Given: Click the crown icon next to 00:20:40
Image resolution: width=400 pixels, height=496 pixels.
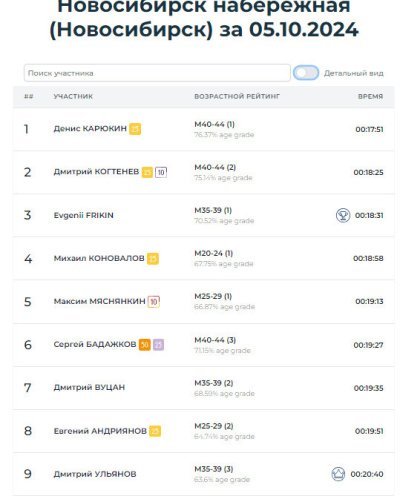Looking at the screenshot, I should [338, 474].
